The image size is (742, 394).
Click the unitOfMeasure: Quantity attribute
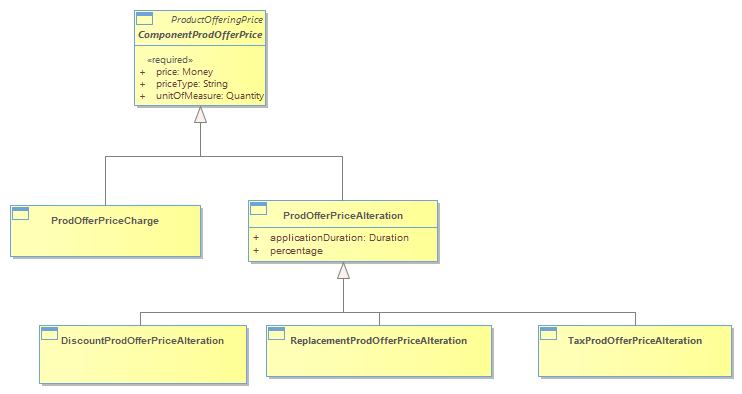[210, 96]
